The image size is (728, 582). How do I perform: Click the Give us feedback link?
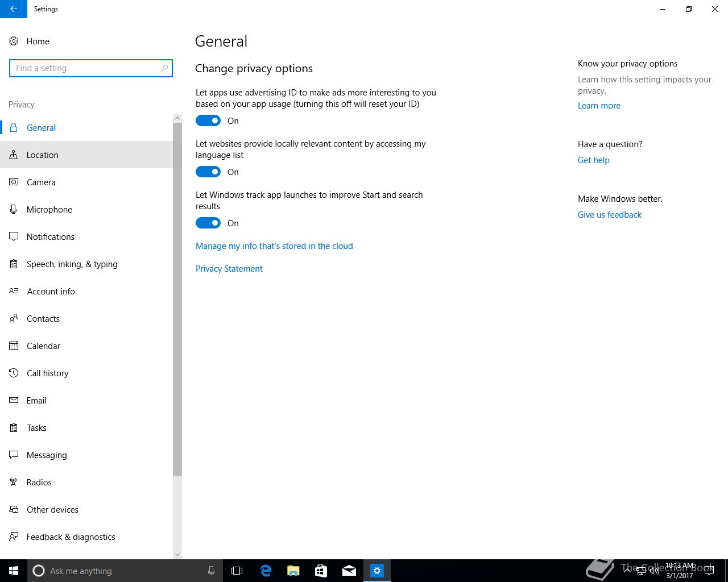point(610,215)
